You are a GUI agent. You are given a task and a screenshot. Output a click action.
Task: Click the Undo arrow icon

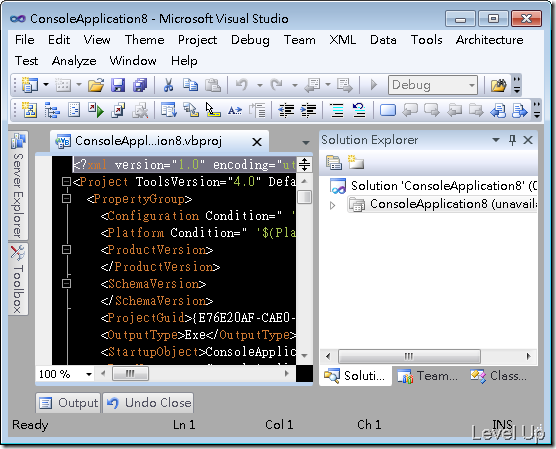tap(242, 85)
